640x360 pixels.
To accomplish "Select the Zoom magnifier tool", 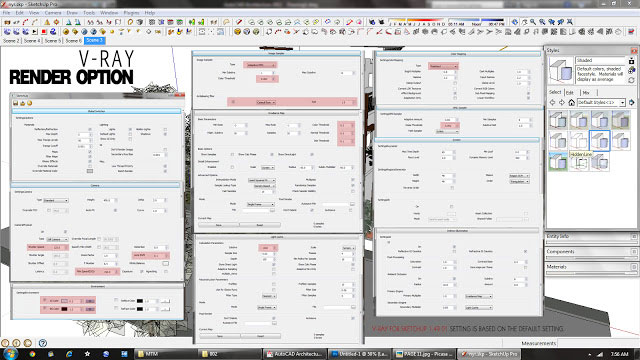I will click(533, 22).
